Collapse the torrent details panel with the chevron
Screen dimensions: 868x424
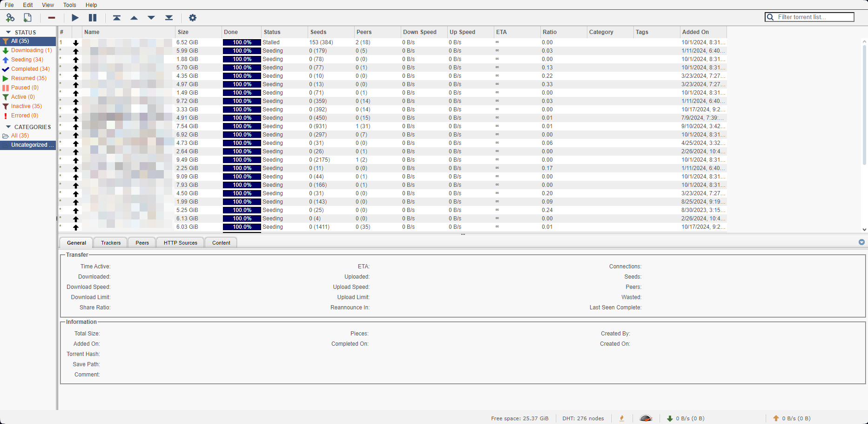tap(861, 242)
